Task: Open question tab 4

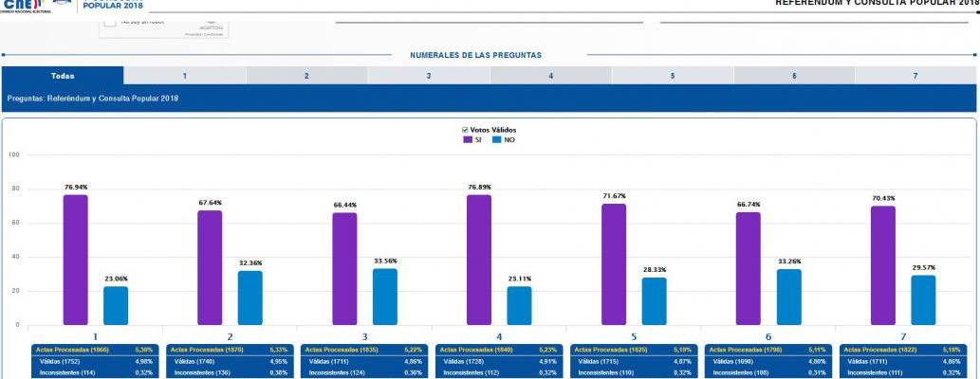Action: coord(550,75)
